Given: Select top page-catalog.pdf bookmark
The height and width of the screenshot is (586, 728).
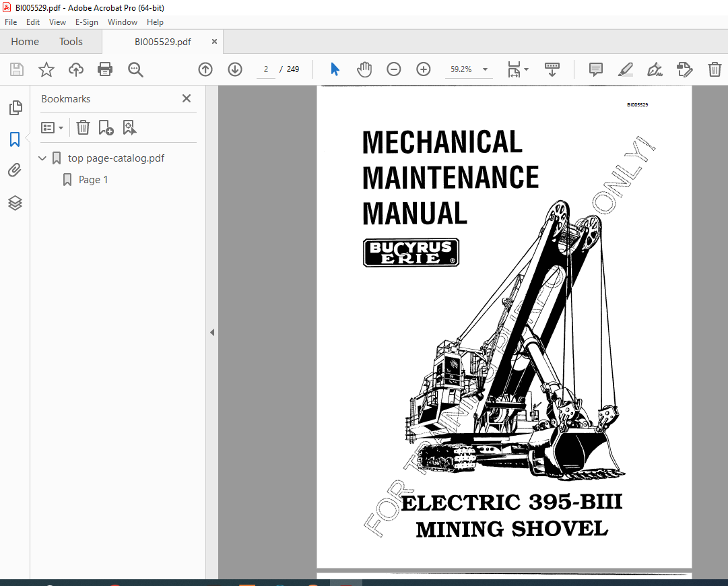Looking at the screenshot, I should [116, 158].
